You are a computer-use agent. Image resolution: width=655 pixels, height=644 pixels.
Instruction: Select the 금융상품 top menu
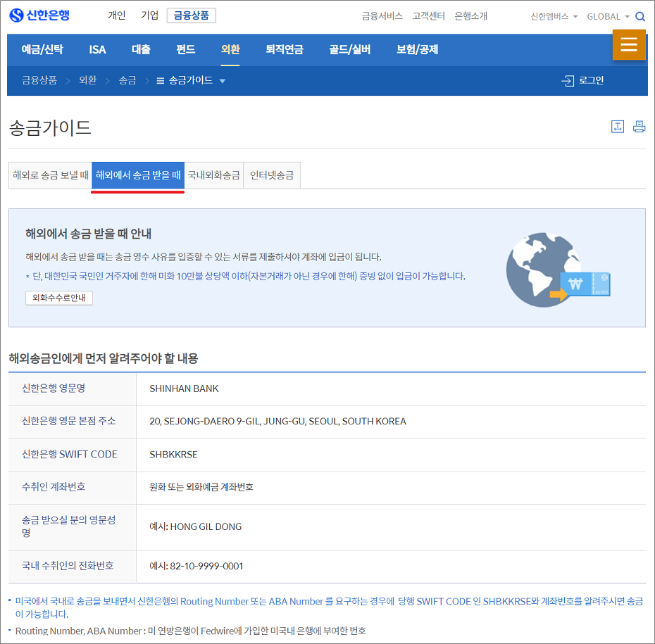(192, 15)
